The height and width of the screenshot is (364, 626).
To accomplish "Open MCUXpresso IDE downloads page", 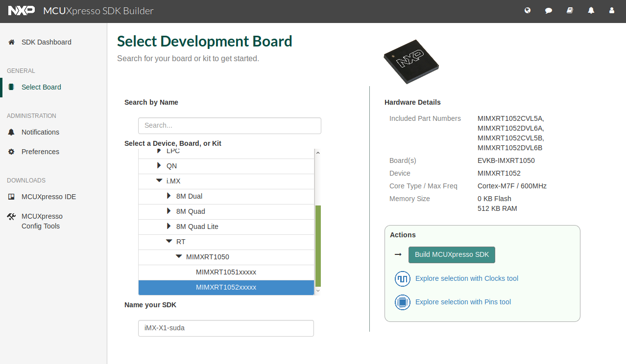I will pyautogui.click(x=48, y=197).
